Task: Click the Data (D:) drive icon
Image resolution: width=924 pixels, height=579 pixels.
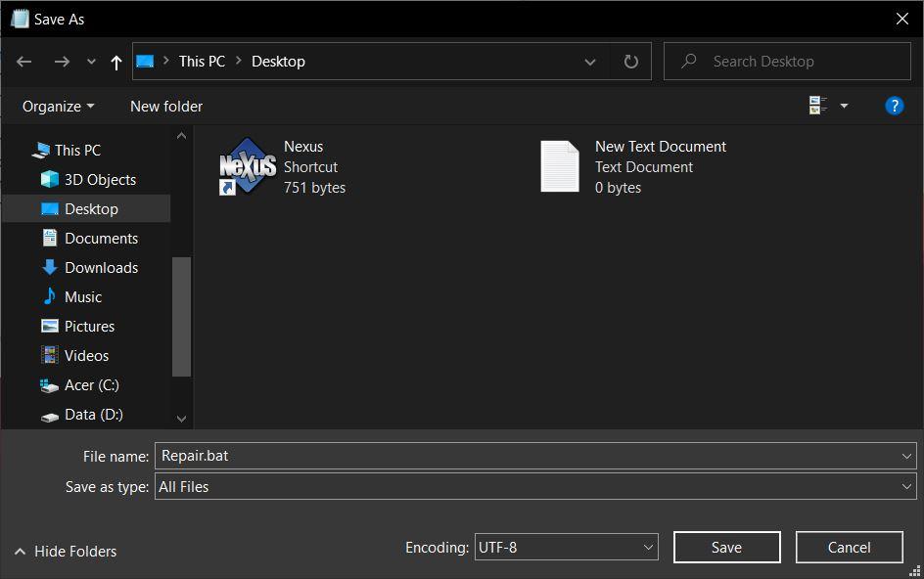Action: pyautogui.click(x=50, y=417)
